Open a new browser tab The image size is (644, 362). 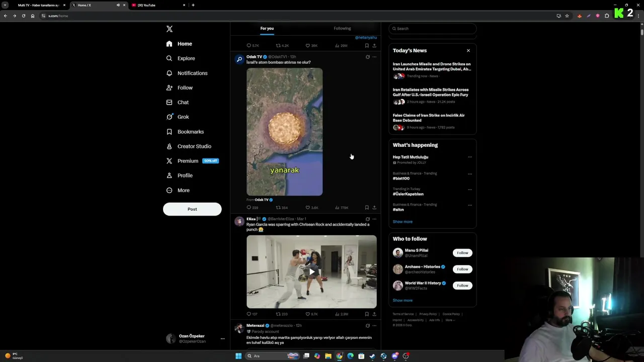(193, 5)
